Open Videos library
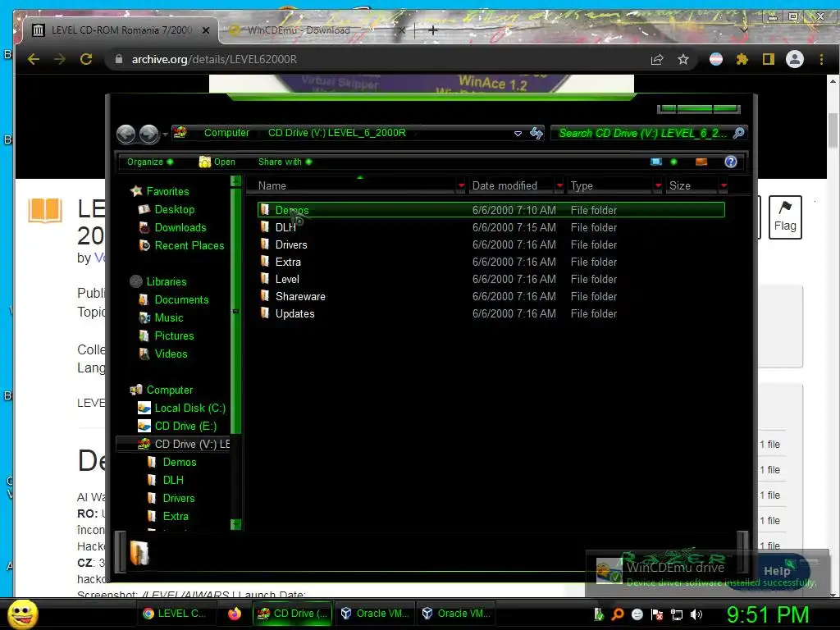840x630 pixels. [x=163, y=354]
